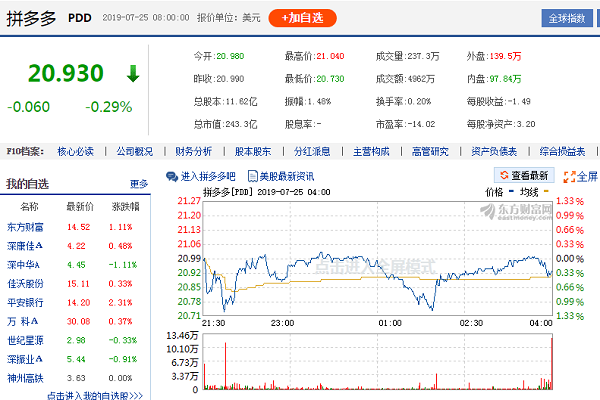This screenshot has width=600, height=400.
Task: Click the chat bubble icon beside 进入拼多多吧
Action: [172, 176]
